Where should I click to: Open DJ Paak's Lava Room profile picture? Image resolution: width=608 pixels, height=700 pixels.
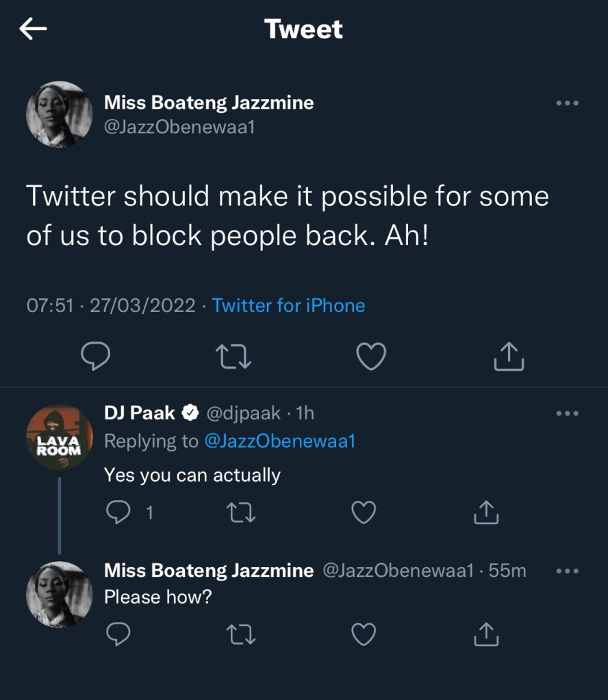(59, 437)
